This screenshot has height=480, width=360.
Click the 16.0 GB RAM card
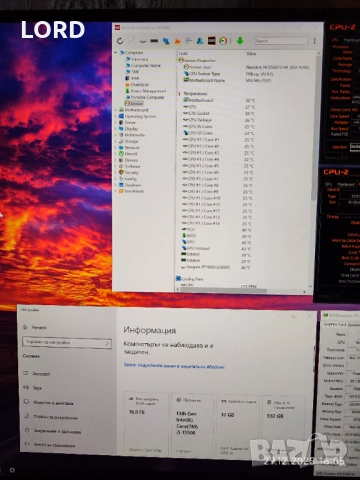coord(146,424)
